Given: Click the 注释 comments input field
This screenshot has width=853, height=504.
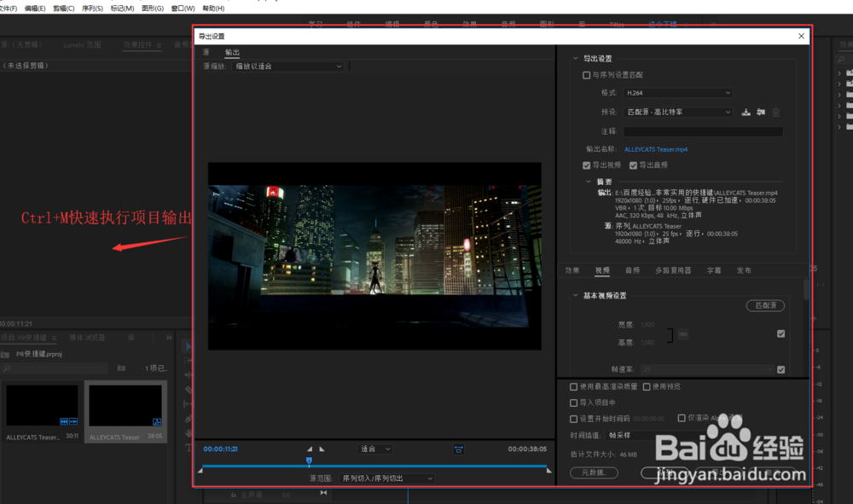Looking at the screenshot, I should point(703,131).
